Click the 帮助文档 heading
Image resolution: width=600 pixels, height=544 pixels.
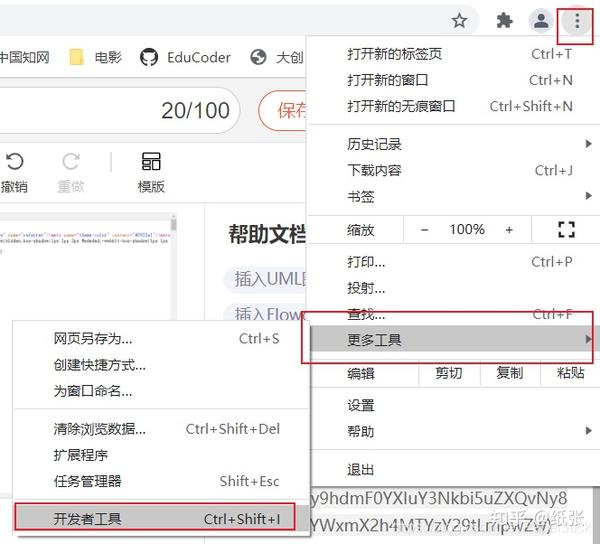point(267,234)
